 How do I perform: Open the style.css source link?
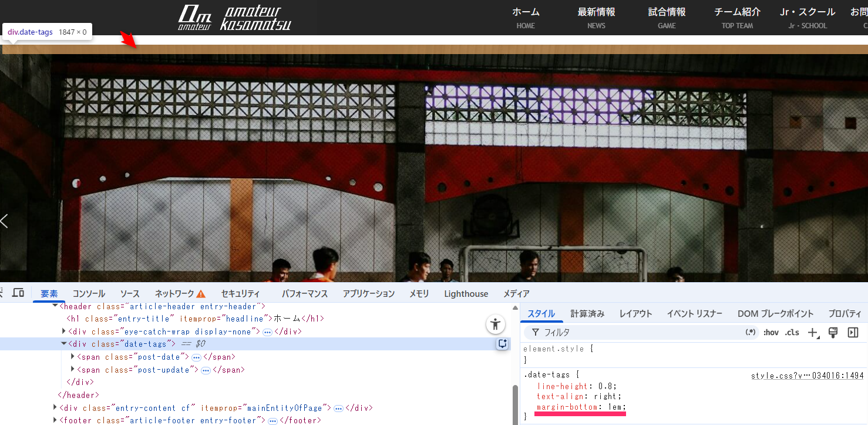coord(807,376)
